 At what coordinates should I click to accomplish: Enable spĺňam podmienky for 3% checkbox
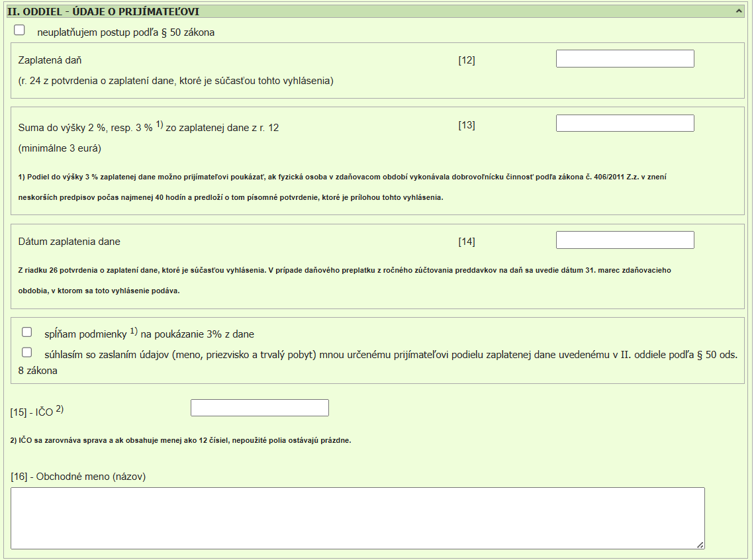click(x=27, y=332)
